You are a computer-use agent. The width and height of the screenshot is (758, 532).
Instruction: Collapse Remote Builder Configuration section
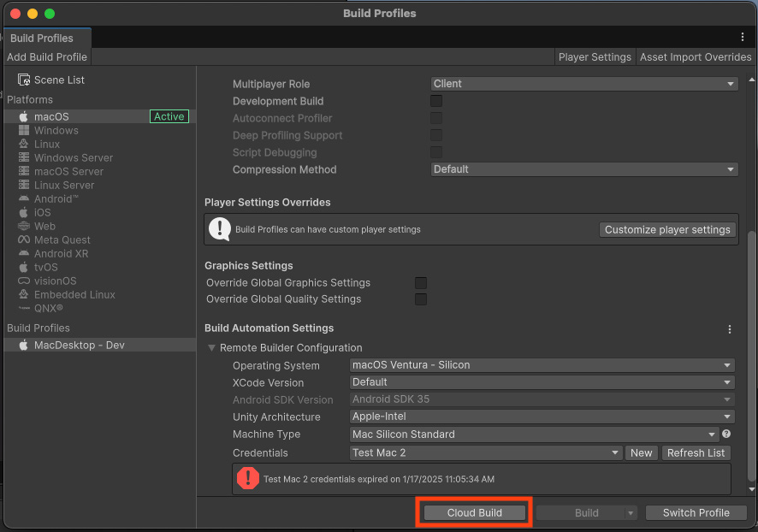click(x=211, y=347)
